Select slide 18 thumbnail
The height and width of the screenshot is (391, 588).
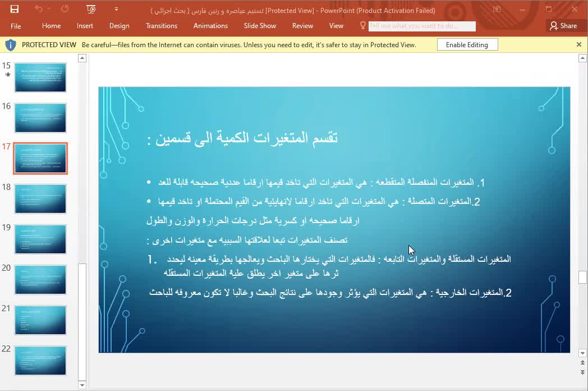coord(40,199)
